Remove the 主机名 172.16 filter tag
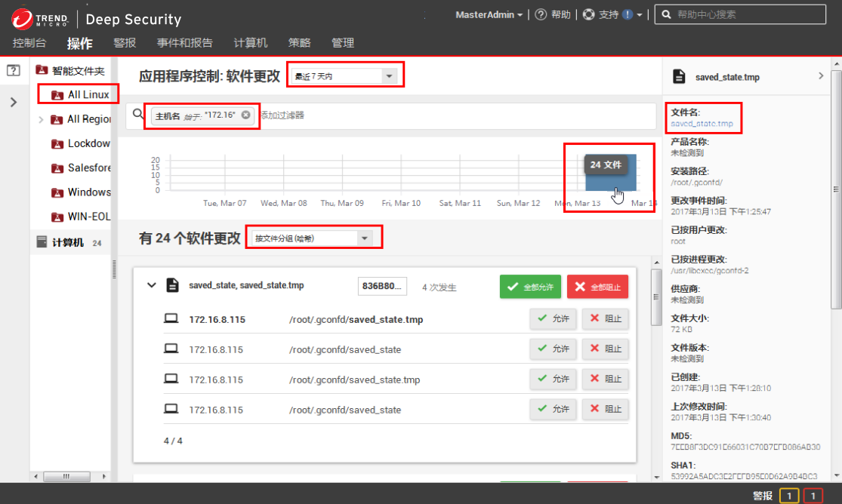 tap(245, 115)
